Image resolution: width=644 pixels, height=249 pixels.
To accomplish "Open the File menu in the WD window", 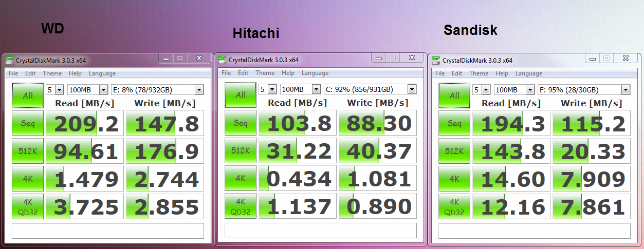I will [x=14, y=73].
